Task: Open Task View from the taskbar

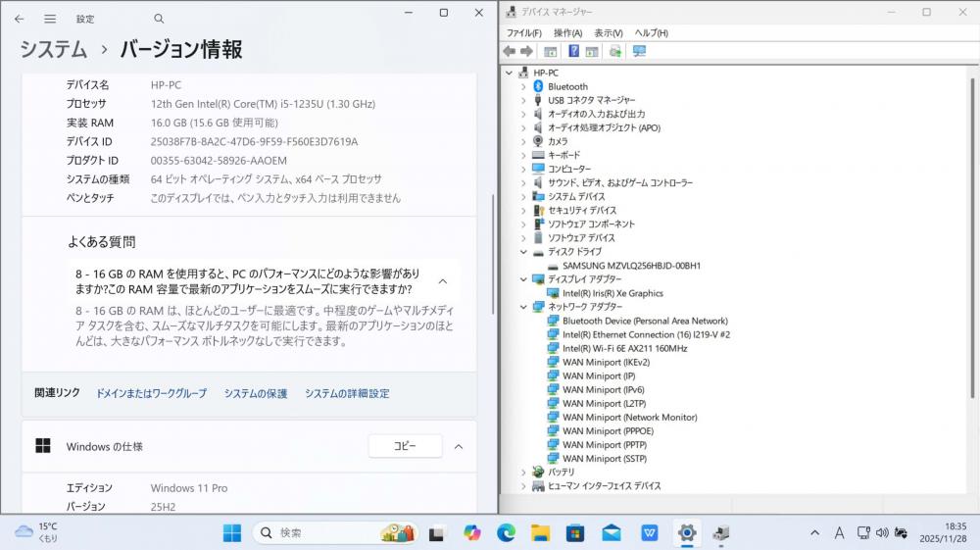Action: coord(436,533)
